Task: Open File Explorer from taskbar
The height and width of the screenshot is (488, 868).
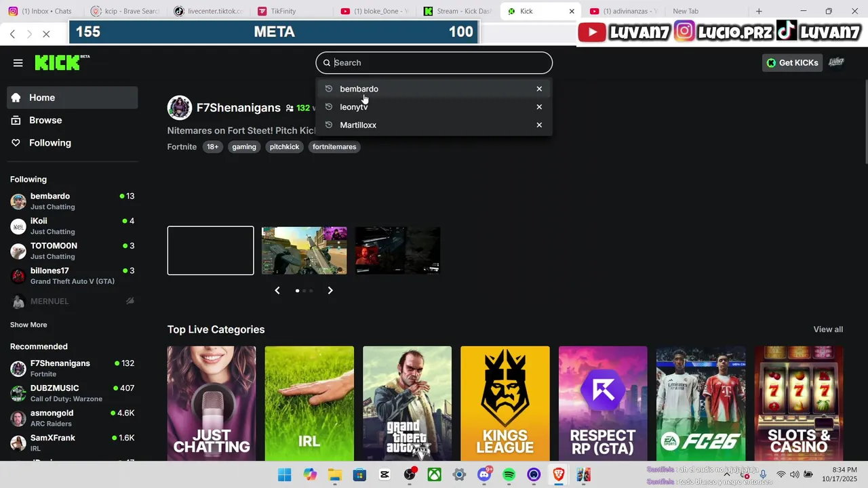Action: [x=334, y=474]
